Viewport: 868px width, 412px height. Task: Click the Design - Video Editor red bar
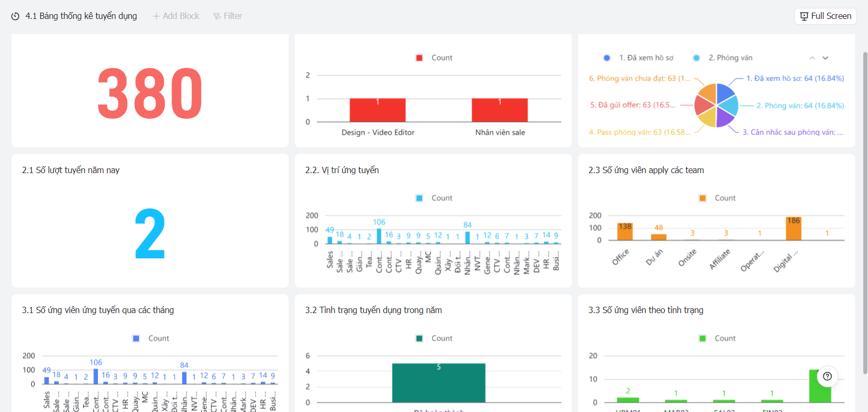pyautogui.click(x=378, y=110)
